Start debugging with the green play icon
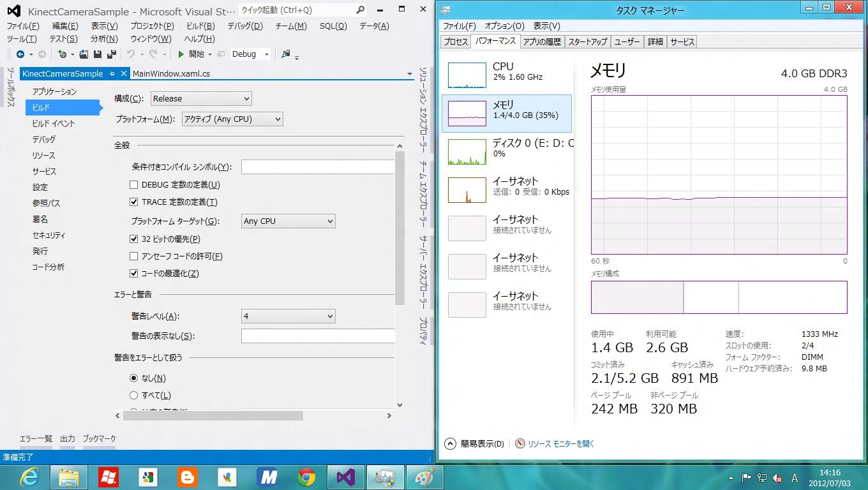The height and width of the screenshot is (490, 868). [x=181, y=54]
